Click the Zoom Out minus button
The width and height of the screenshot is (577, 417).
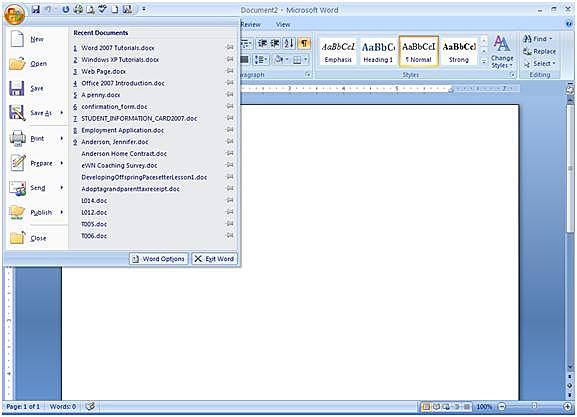tap(502, 407)
